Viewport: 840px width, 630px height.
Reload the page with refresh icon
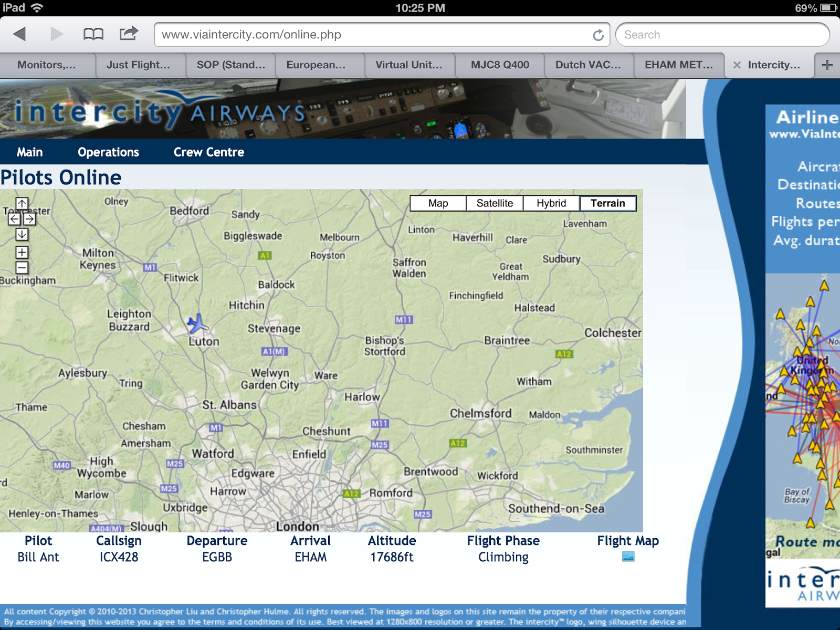coord(598,35)
